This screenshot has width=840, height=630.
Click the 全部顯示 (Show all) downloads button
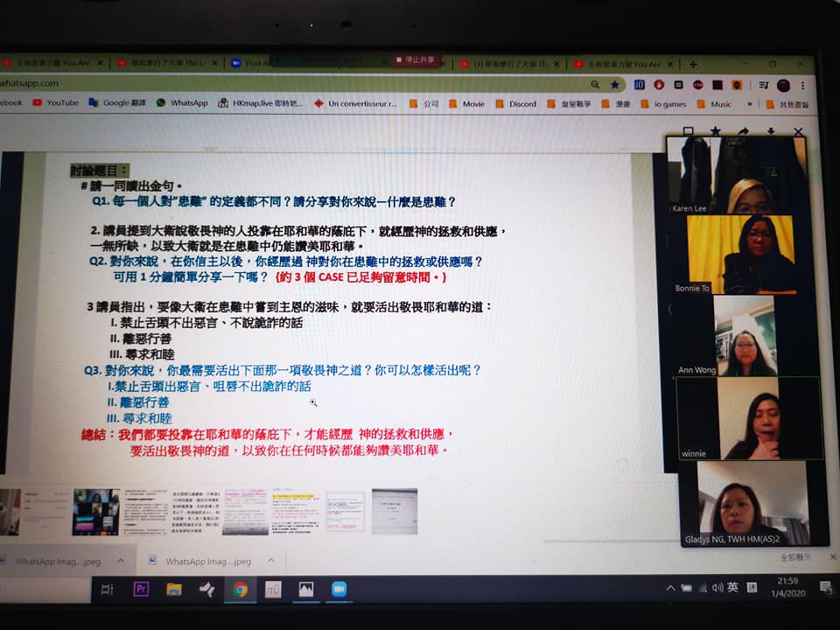(x=795, y=557)
